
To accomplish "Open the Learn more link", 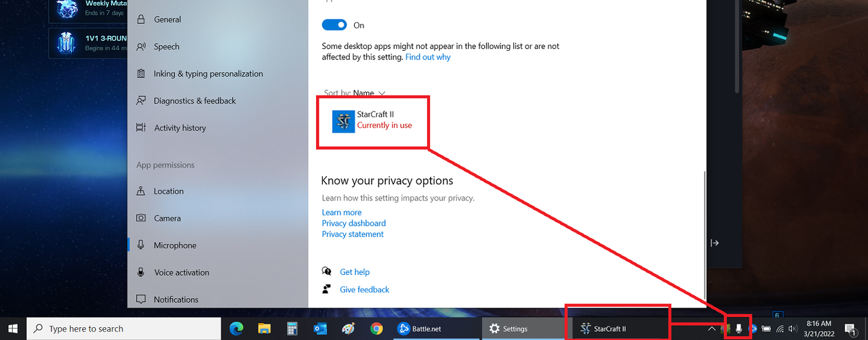I will point(342,213).
